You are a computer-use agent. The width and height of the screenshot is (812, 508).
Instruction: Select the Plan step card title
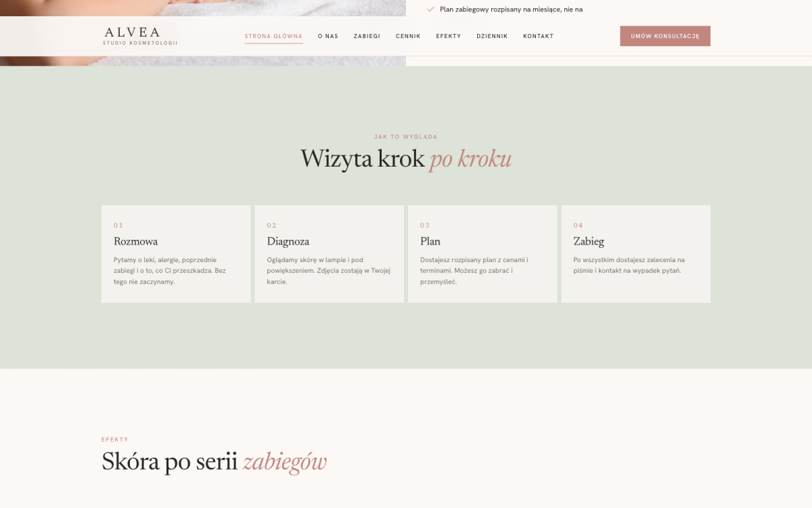click(430, 241)
